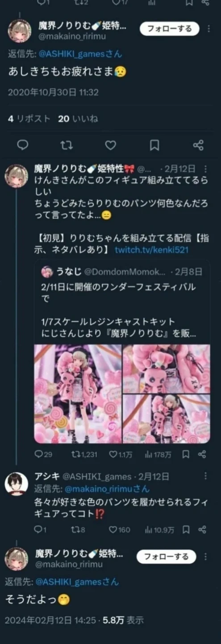The image size is (221, 644).
Task: View analytics showing 178万 impressions
Action: click(x=158, y=454)
